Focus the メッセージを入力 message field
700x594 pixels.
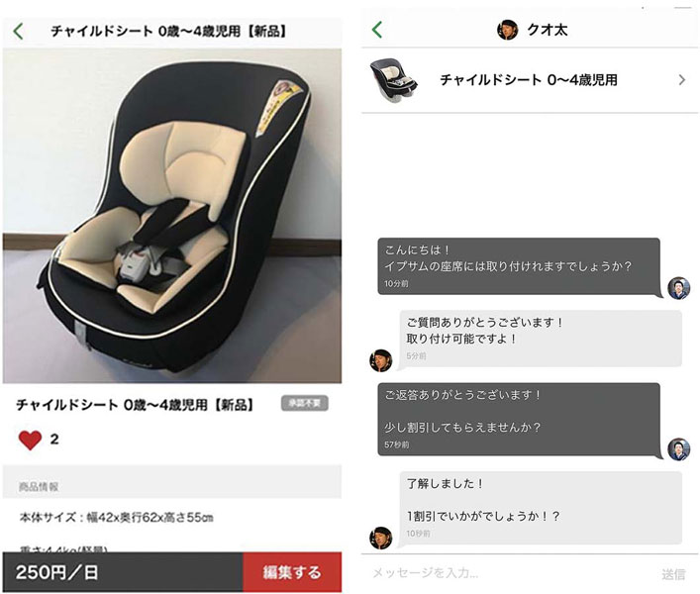tap(509, 573)
